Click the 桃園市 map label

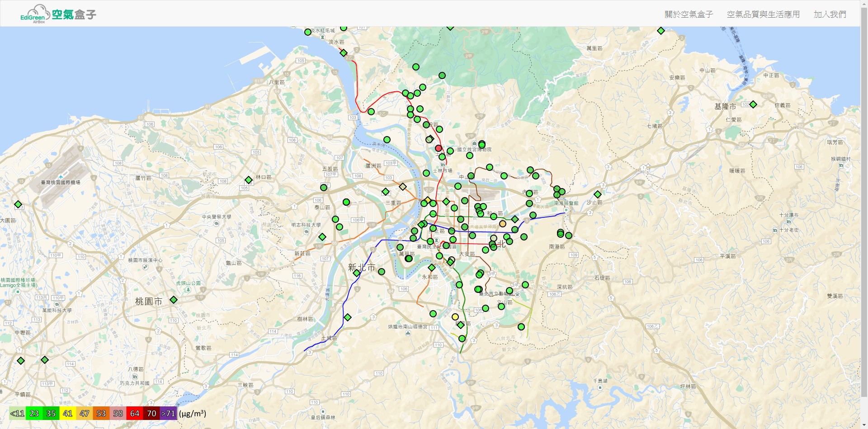coord(148,302)
